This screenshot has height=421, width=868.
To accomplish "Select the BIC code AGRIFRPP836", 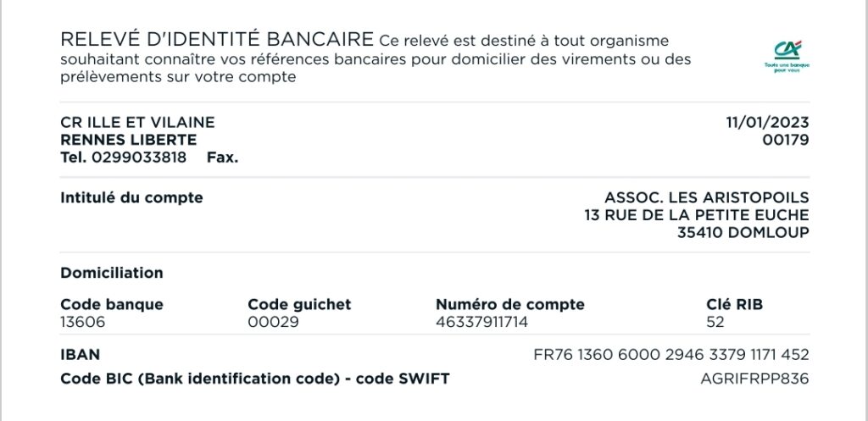I will [x=754, y=379].
